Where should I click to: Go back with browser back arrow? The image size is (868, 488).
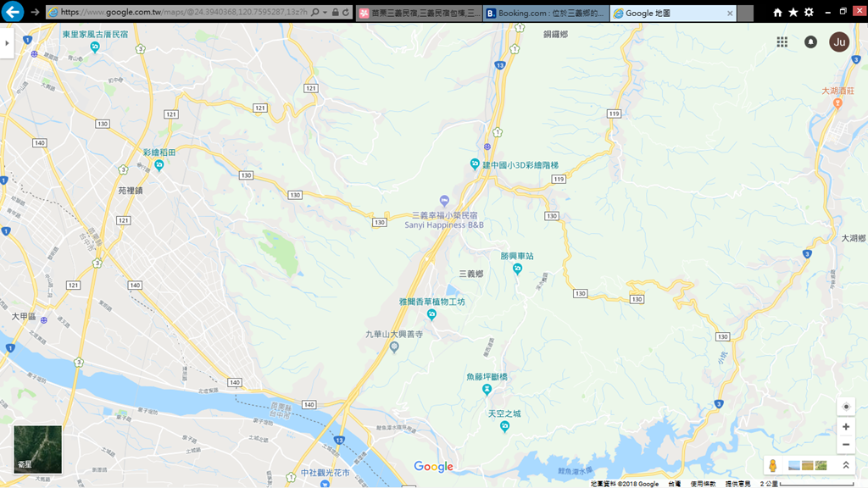(x=12, y=11)
